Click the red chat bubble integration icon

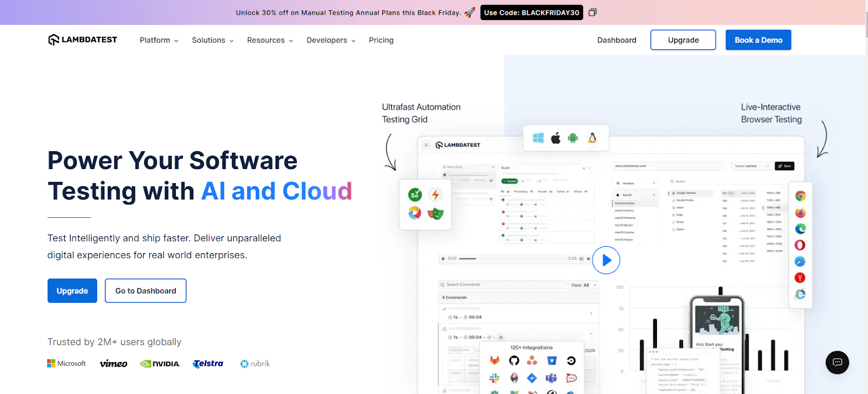(571, 378)
